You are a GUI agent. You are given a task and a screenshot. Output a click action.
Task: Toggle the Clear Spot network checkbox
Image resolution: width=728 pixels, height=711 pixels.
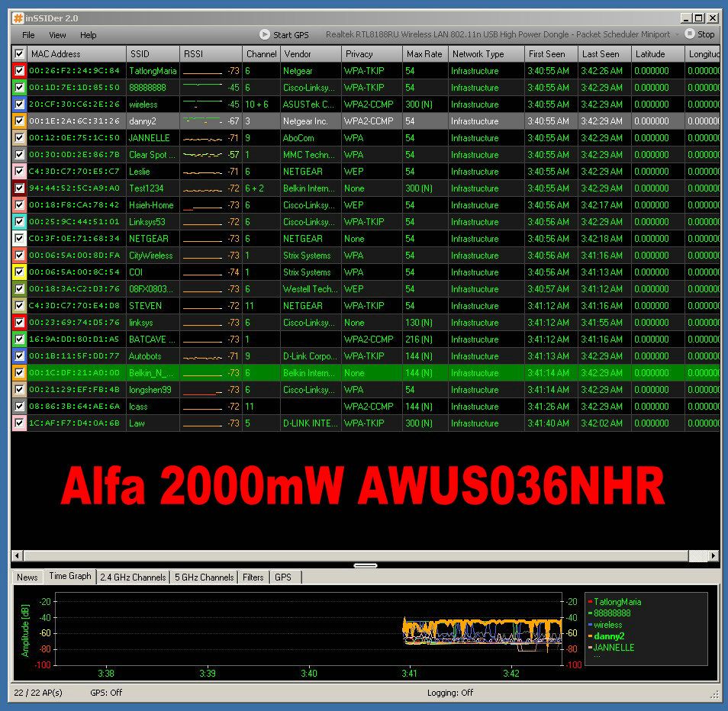pos(19,155)
